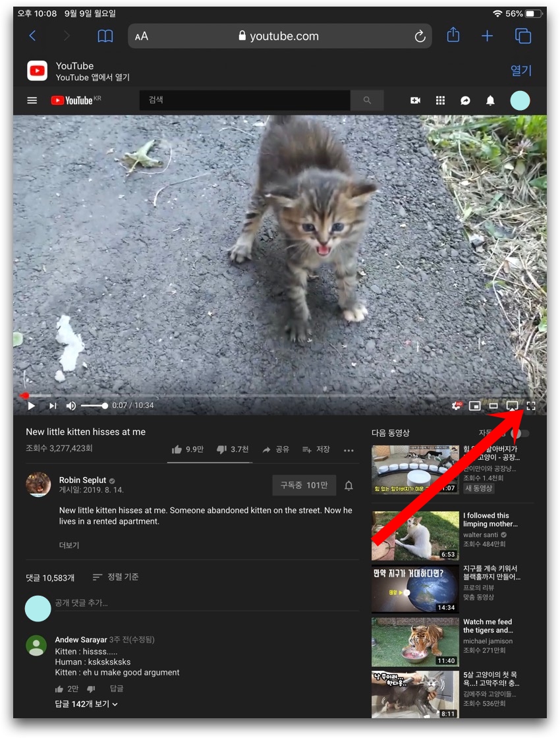Open the white cat 6:53 thumbnail

point(415,536)
